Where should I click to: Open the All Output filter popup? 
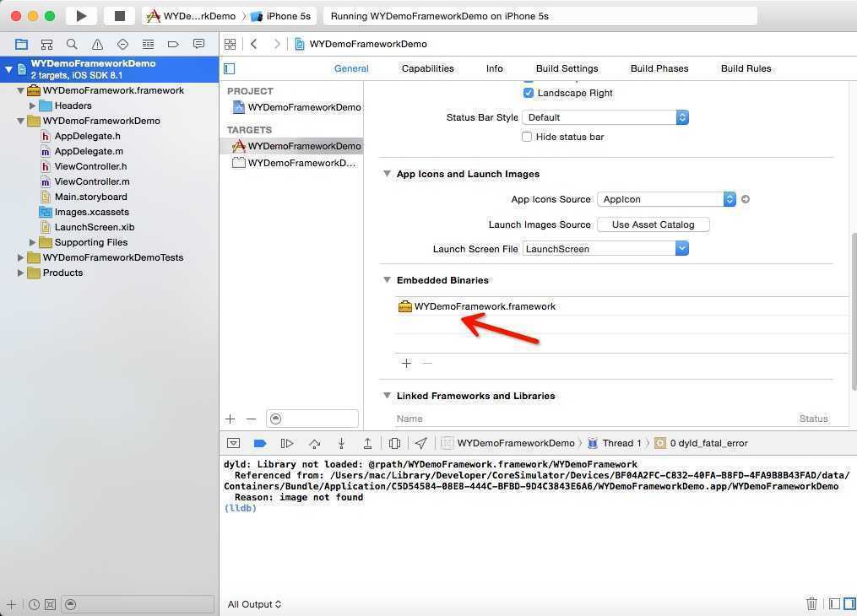254,604
